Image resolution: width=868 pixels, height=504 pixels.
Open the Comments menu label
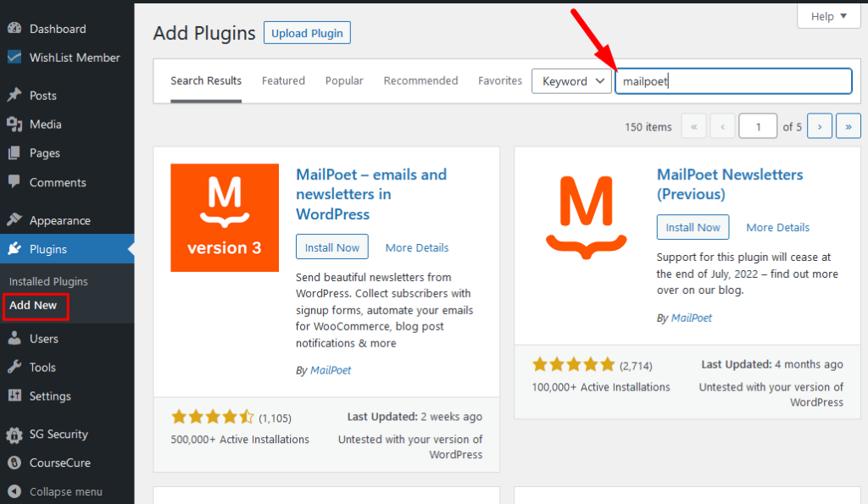[x=58, y=183]
